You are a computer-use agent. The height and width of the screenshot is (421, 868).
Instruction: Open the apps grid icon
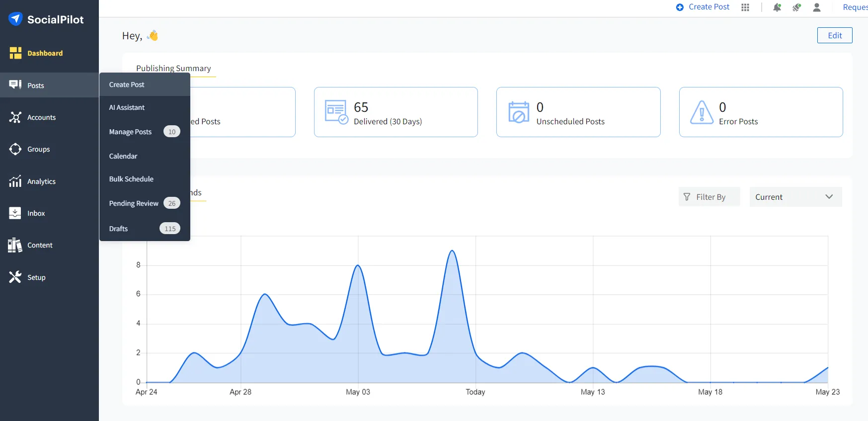745,7
